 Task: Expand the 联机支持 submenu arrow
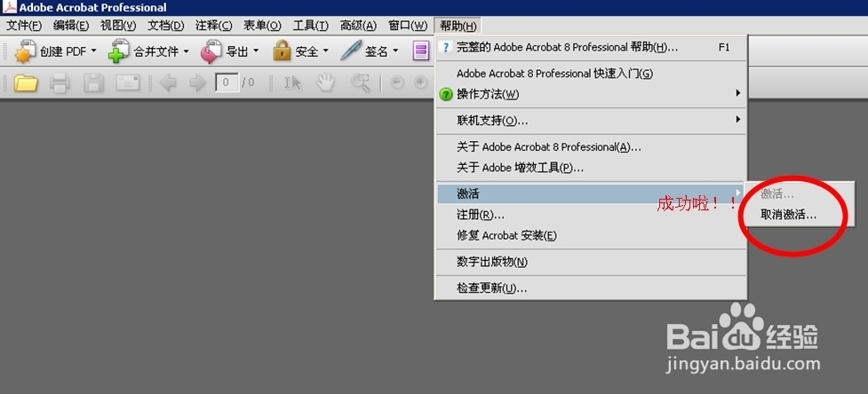pyautogui.click(x=738, y=119)
